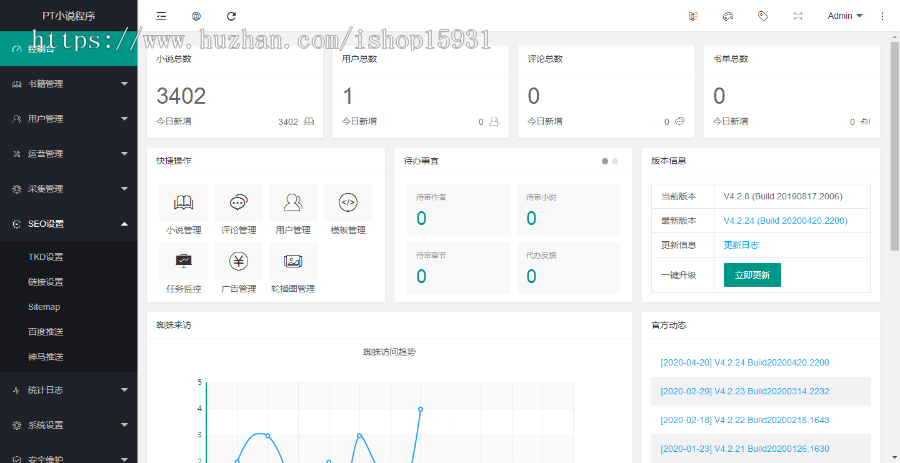
Task: Click the tag icon in the header
Action: coord(763,16)
